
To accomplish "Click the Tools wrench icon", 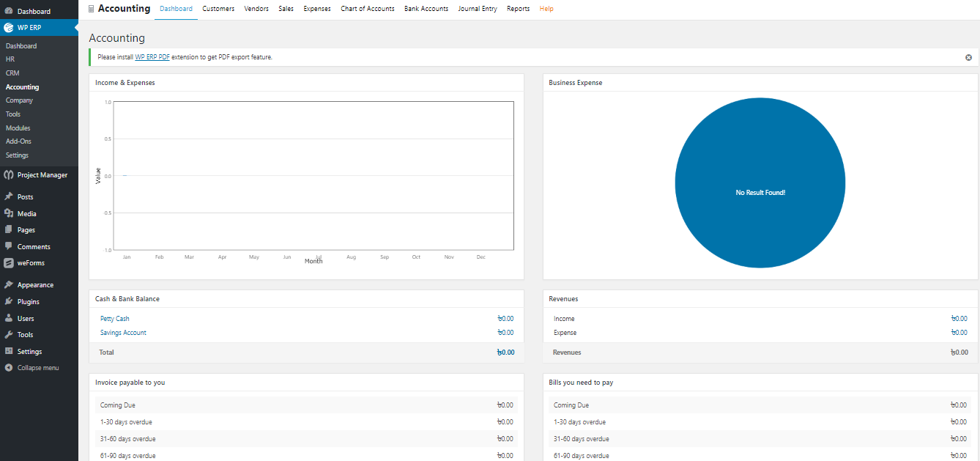I will [x=9, y=334].
